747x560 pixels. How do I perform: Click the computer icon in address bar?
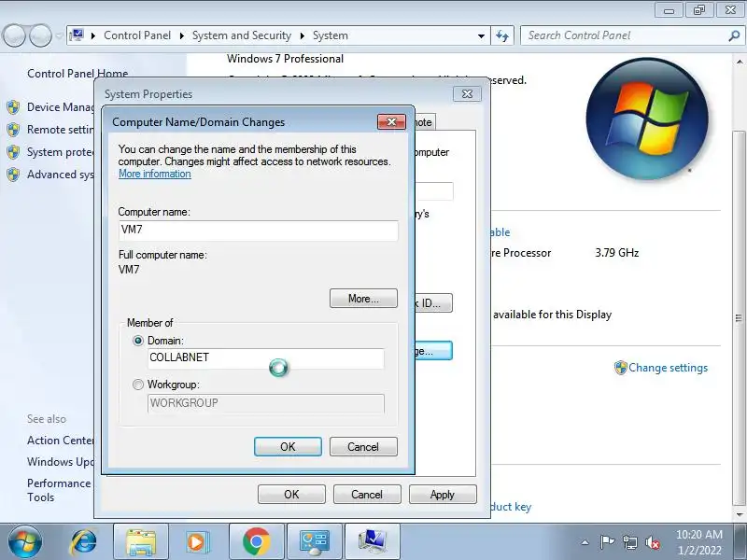point(77,35)
